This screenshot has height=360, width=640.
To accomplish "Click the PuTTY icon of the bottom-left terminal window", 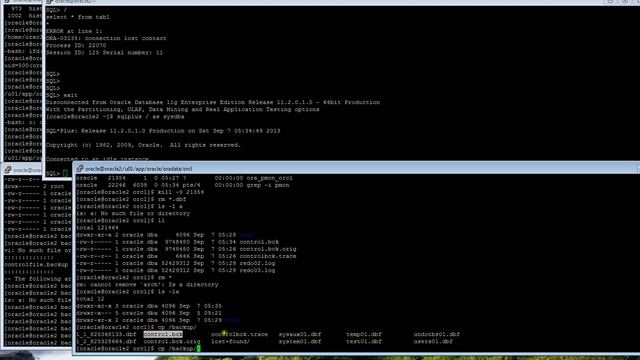I will point(8,170).
